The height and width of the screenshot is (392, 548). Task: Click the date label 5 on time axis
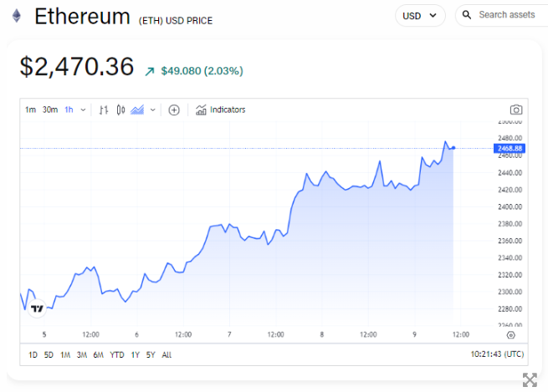(x=44, y=334)
